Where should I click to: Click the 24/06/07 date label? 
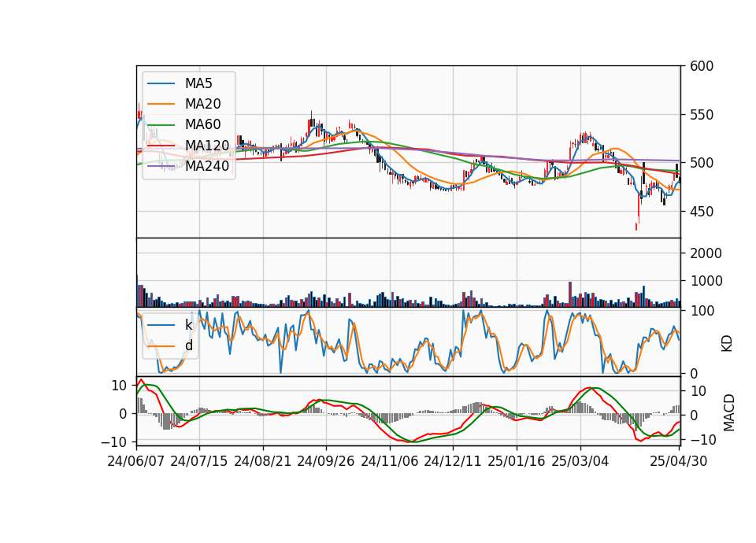tap(136, 461)
